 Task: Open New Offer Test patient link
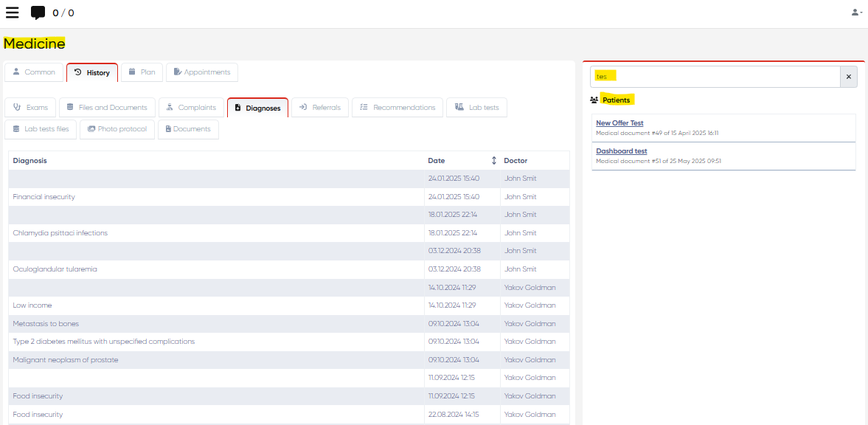click(x=619, y=123)
